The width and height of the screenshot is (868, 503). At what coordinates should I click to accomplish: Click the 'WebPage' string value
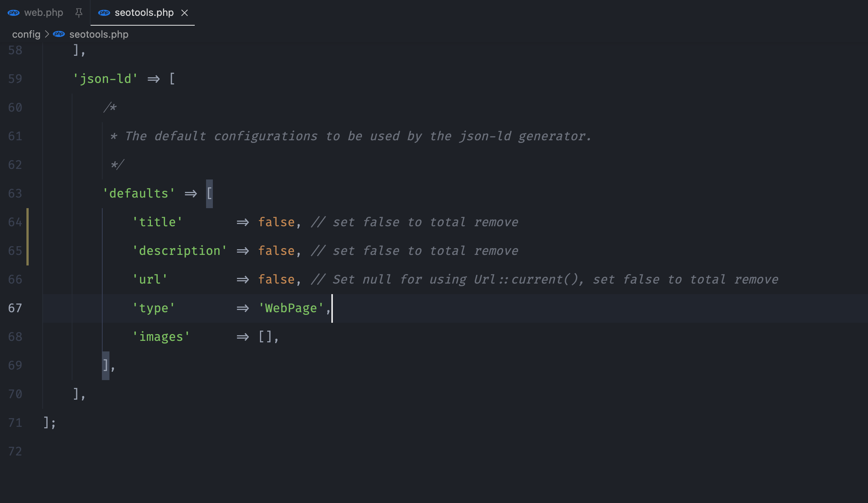pos(291,308)
